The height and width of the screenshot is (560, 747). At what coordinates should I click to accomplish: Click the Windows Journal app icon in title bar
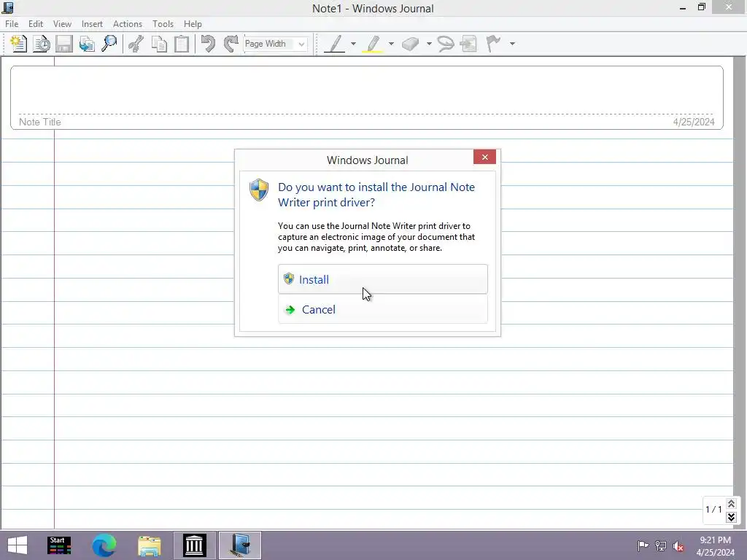7,7
